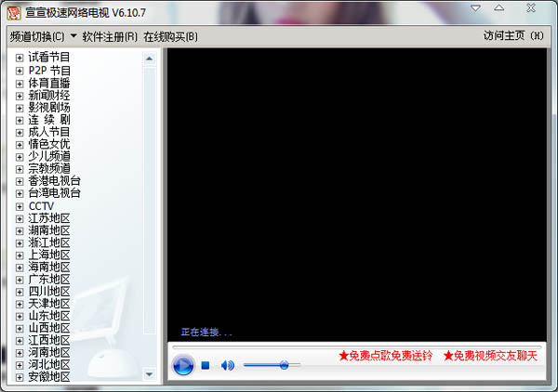Click the 在线购买(B) menu item

170,37
